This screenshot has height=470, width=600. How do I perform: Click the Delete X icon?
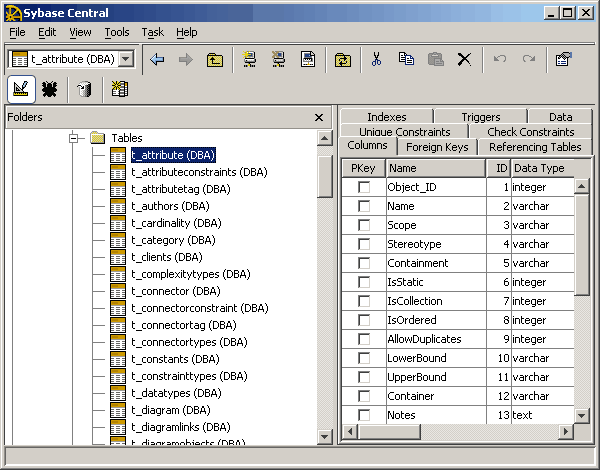pos(465,59)
